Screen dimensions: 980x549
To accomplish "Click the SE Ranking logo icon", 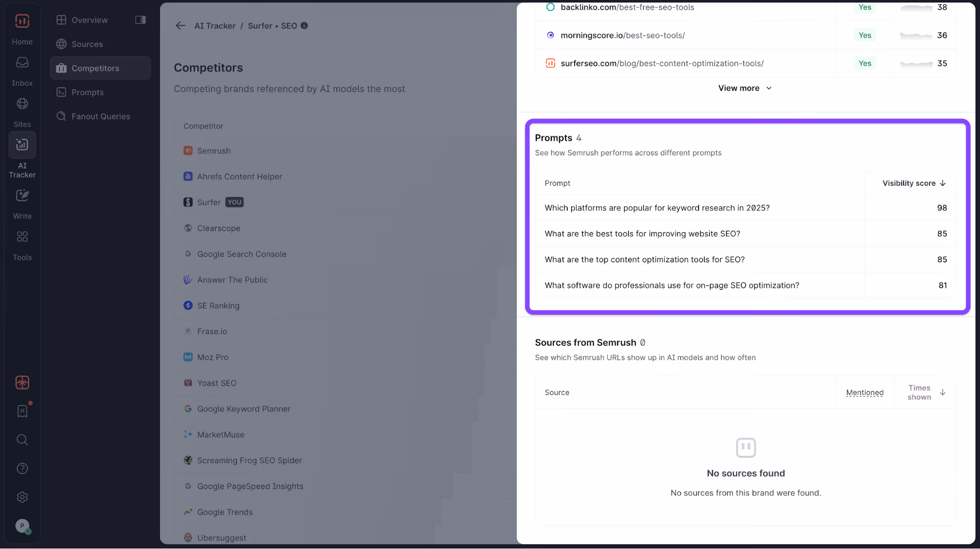I will 188,305.
